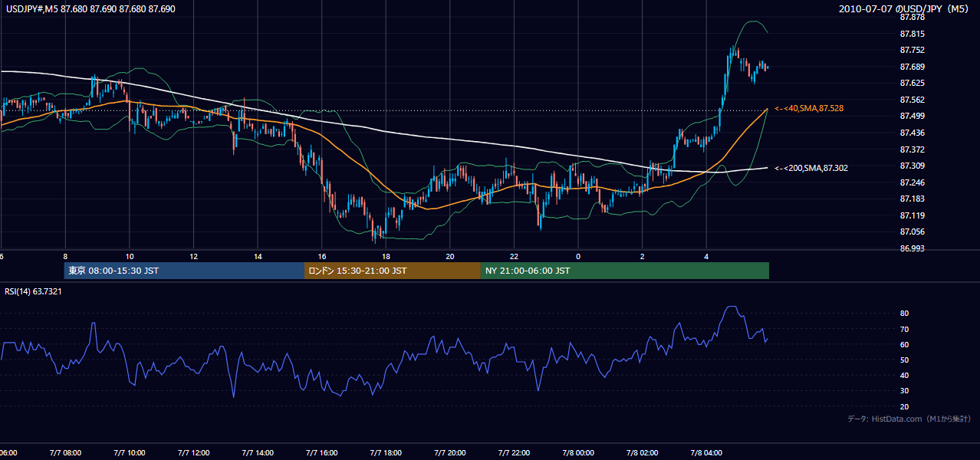The image size is (980, 460).
Task: Click the hour 22 tick under price chart
Action: click(x=515, y=256)
